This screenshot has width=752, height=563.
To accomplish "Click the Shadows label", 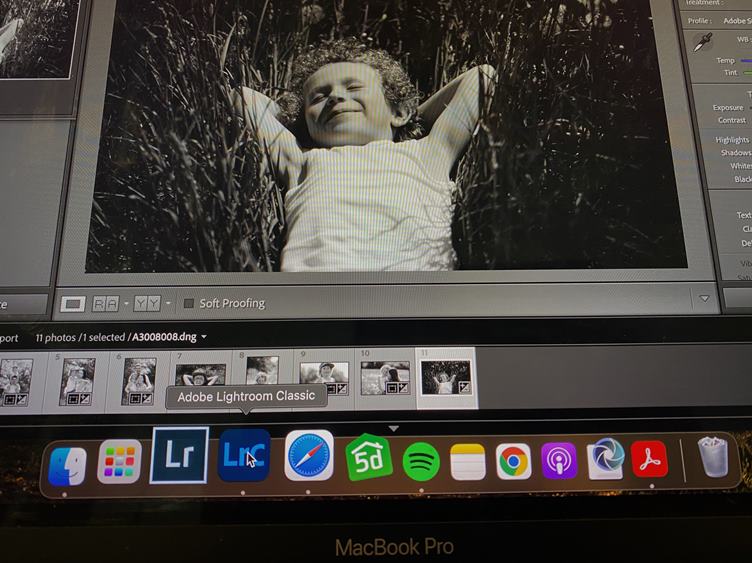I will tap(736, 152).
